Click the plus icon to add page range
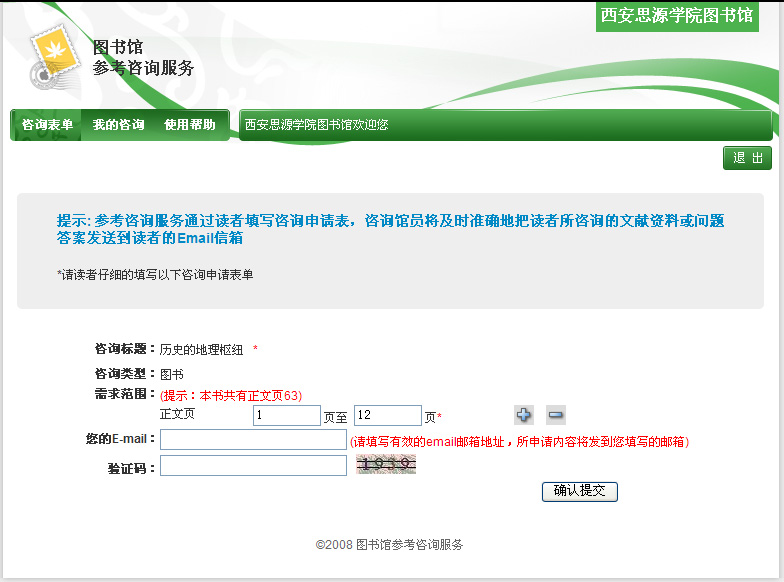Viewport: 784px width, 582px height. pyautogui.click(x=524, y=415)
